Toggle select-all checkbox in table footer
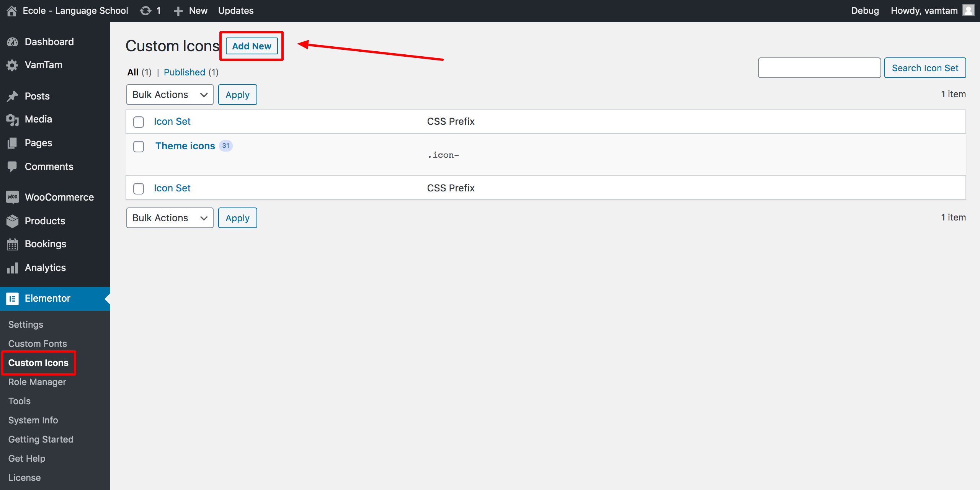The height and width of the screenshot is (490, 980). tap(139, 188)
